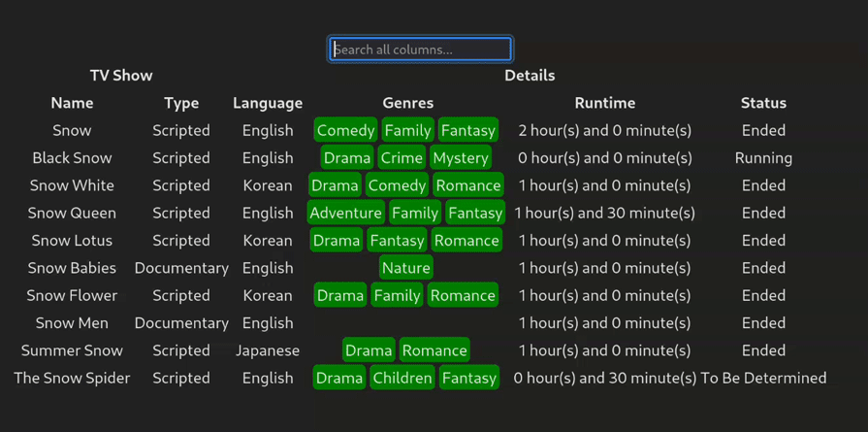This screenshot has height=432, width=868.
Task: Select the Snow Lotus name cell
Action: point(72,241)
